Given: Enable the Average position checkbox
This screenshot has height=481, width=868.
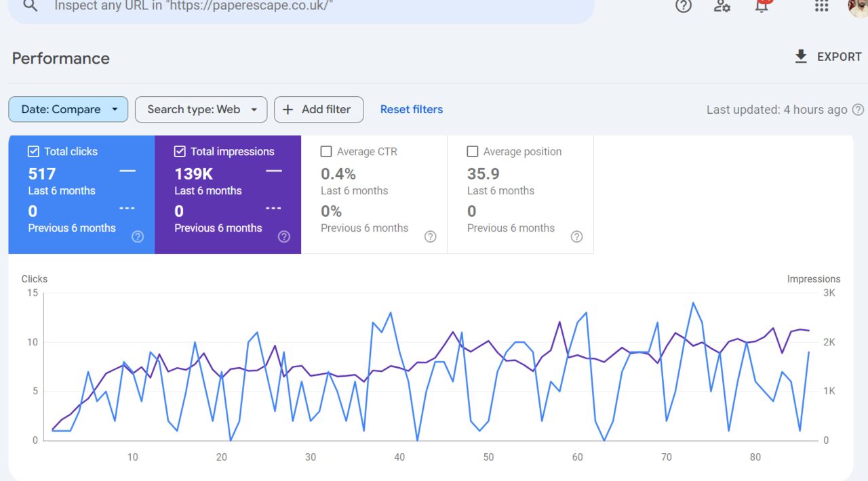Looking at the screenshot, I should (x=473, y=152).
